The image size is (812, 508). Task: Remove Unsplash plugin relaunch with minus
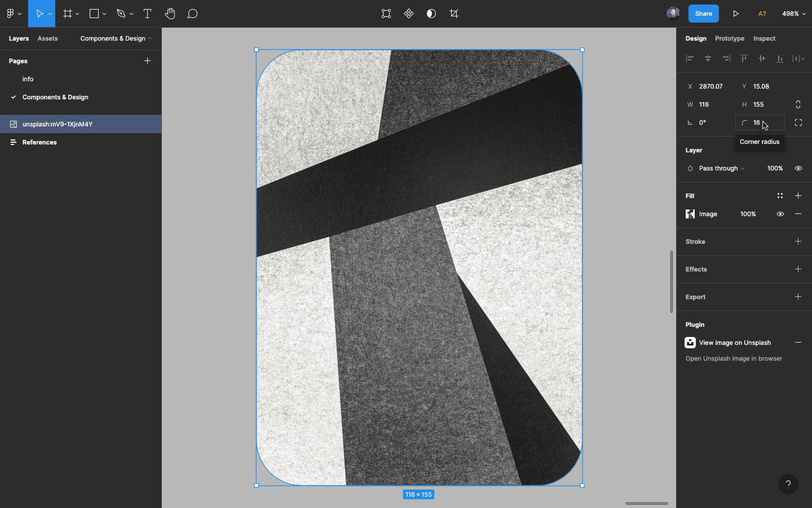click(x=798, y=343)
